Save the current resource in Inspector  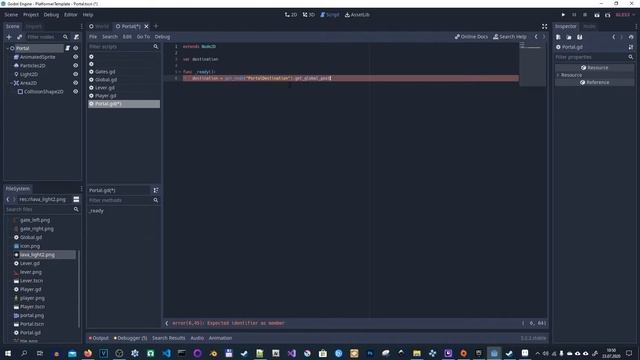tap(580, 37)
